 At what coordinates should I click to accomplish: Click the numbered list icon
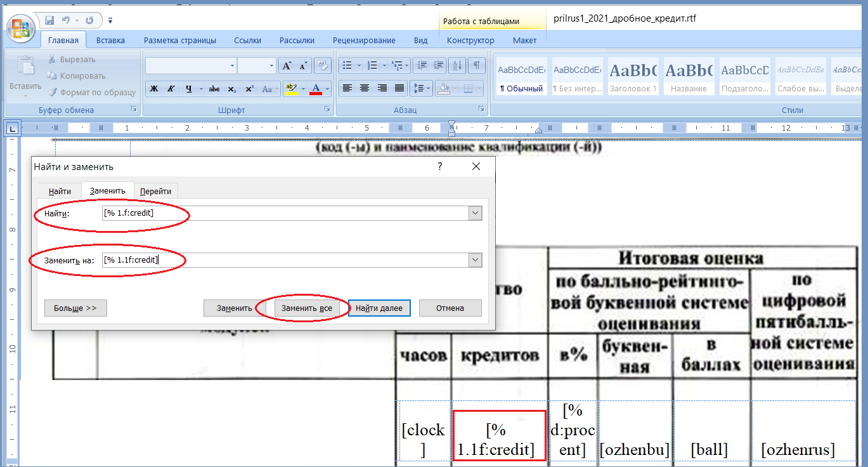pos(372,65)
